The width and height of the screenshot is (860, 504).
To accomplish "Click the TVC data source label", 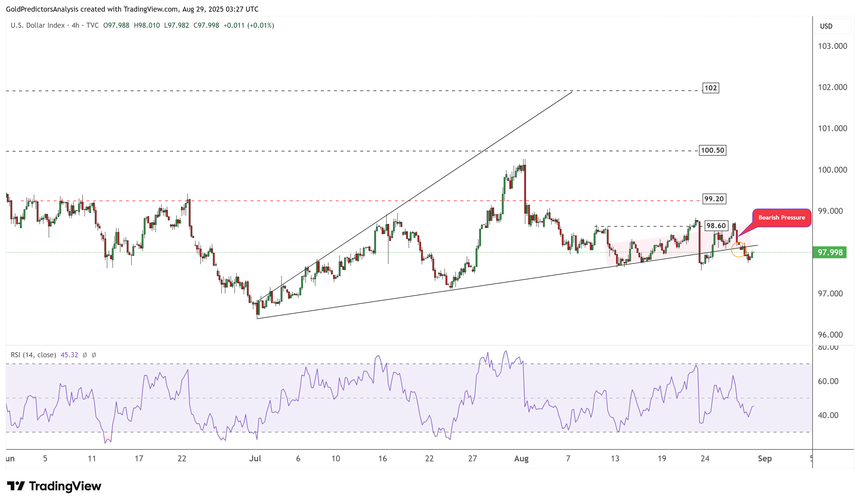I will [x=92, y=25].
